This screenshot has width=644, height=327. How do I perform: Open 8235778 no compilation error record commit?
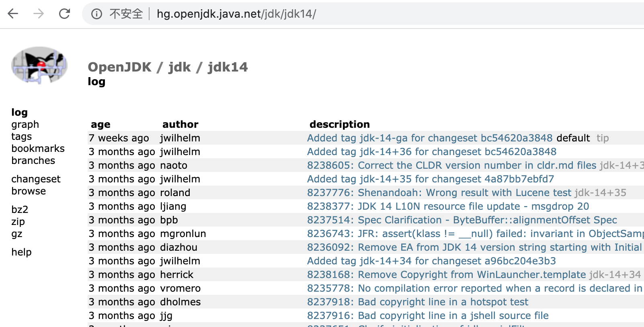point(475,288)
